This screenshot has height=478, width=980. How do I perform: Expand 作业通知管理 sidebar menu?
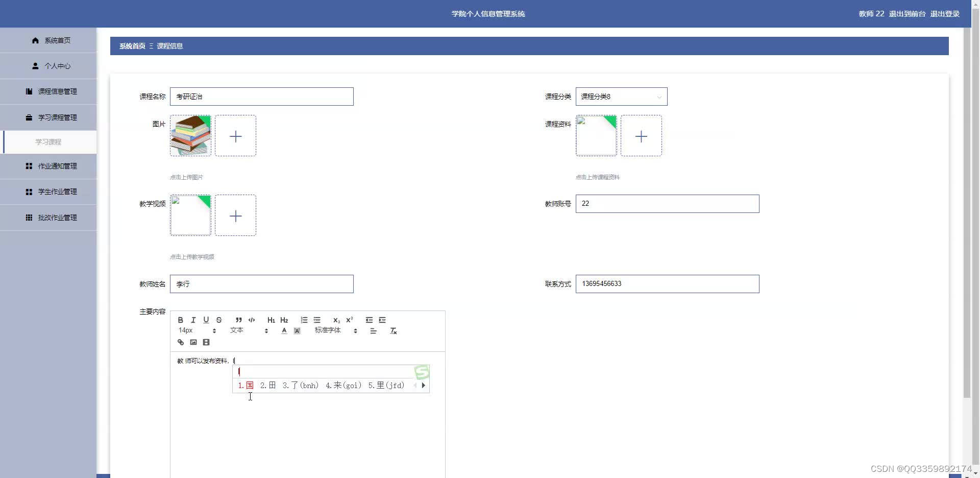[x=48, y=166]
